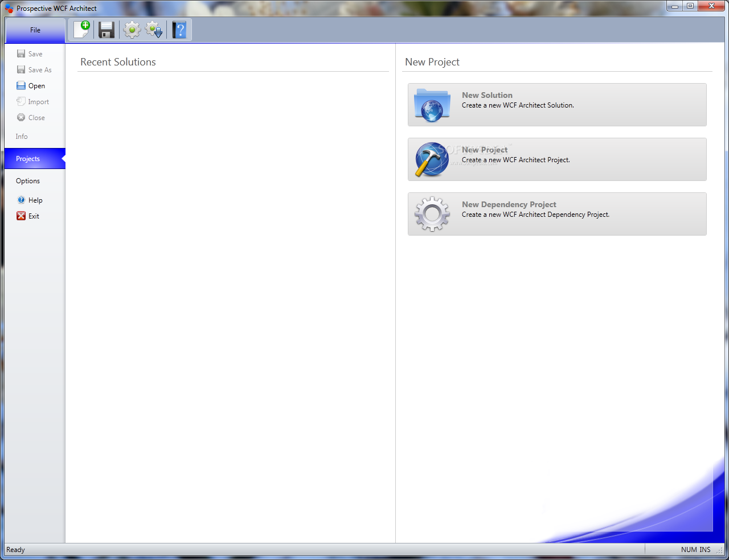
Task: Click the floppy disk save icon in the toolbar
Action: click(107, 30)
